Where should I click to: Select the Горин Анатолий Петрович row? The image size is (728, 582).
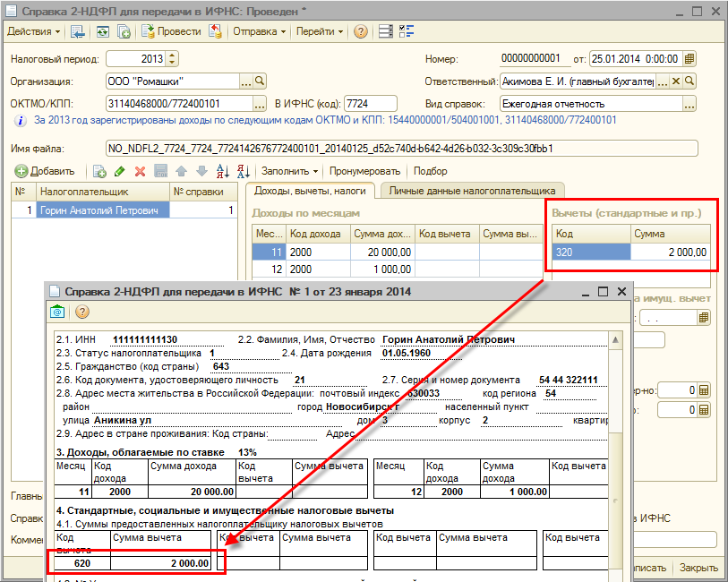[103, 210]
